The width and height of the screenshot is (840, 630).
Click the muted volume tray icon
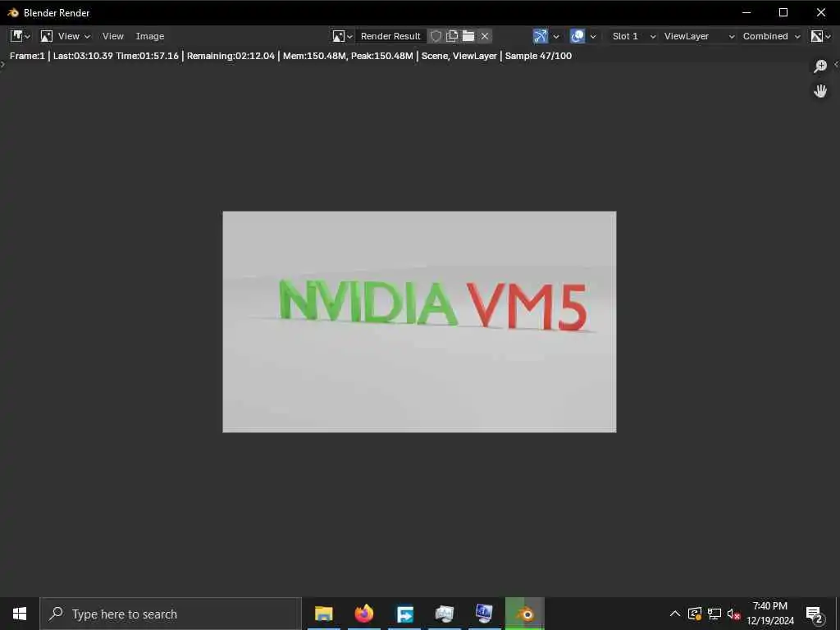pyautogui.click(x=733, y=614)
